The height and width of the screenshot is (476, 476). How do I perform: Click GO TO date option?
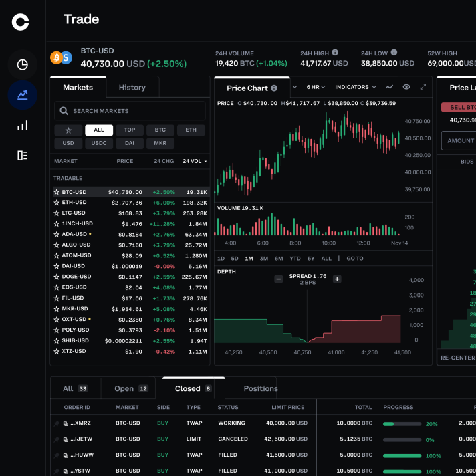355,259
